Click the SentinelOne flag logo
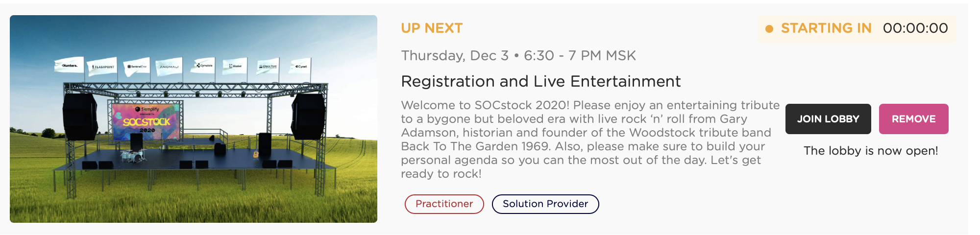 137,67
